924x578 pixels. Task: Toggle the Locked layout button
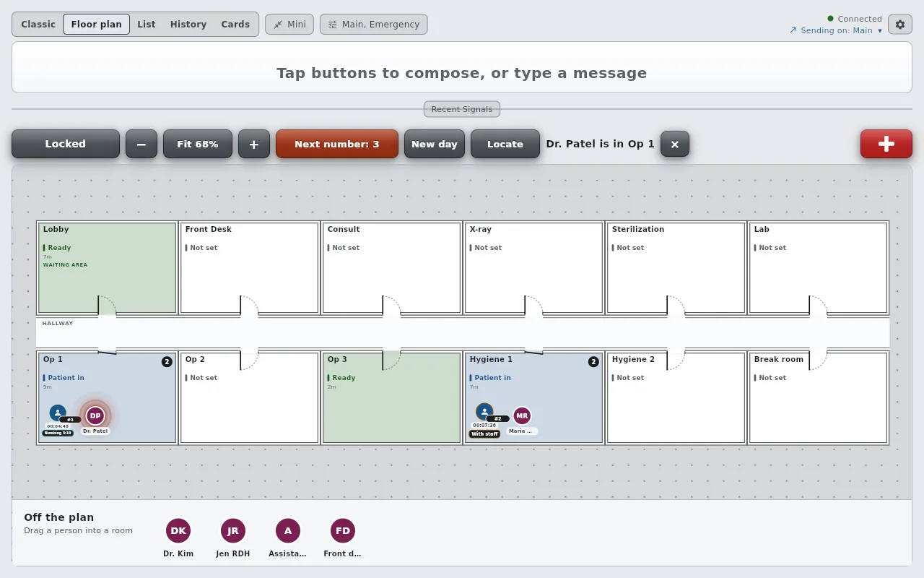click(x=66, y=144)
